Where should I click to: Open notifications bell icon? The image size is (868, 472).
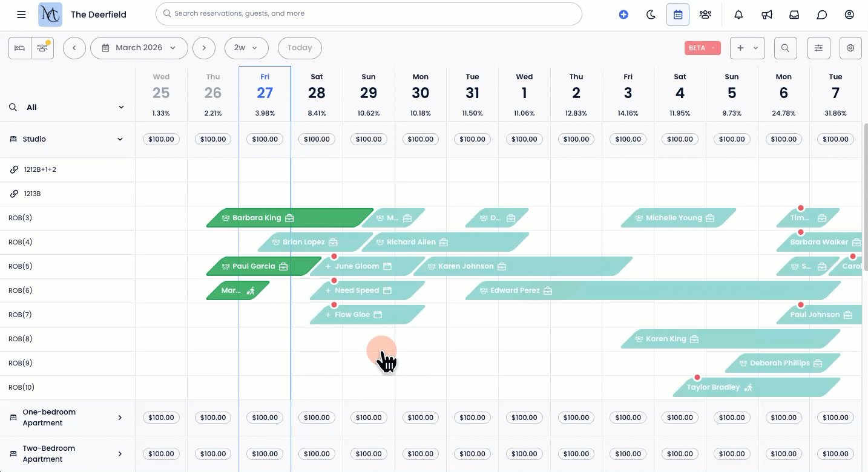pos(738,15)
